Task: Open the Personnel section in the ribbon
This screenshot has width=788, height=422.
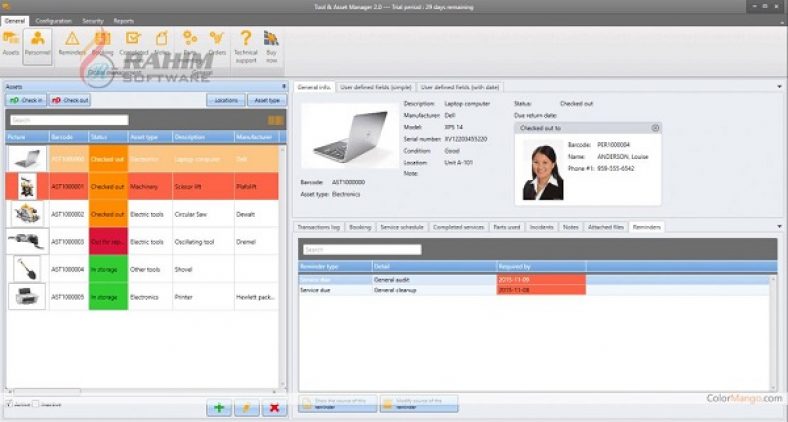Action: click(37, 45)
